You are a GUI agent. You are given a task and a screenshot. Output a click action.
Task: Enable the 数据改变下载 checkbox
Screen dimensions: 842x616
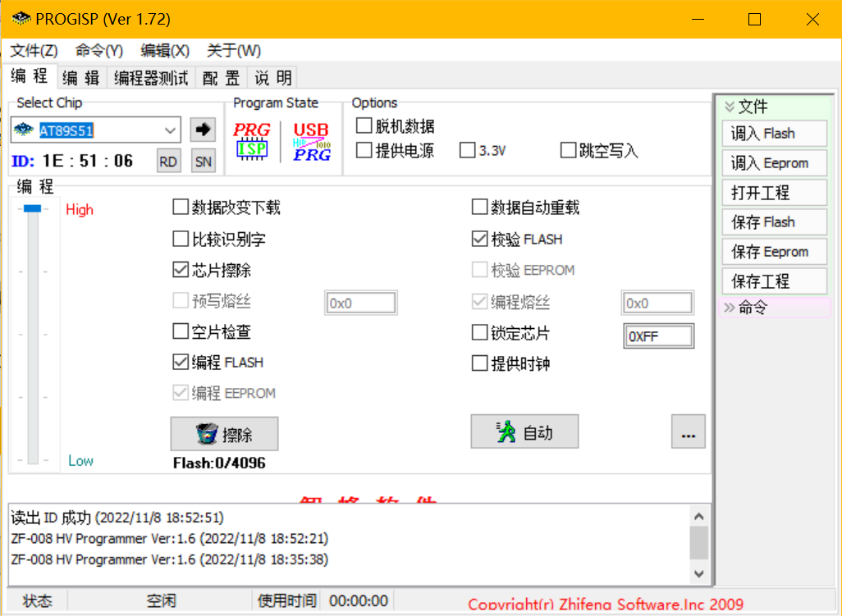[181, 208]
